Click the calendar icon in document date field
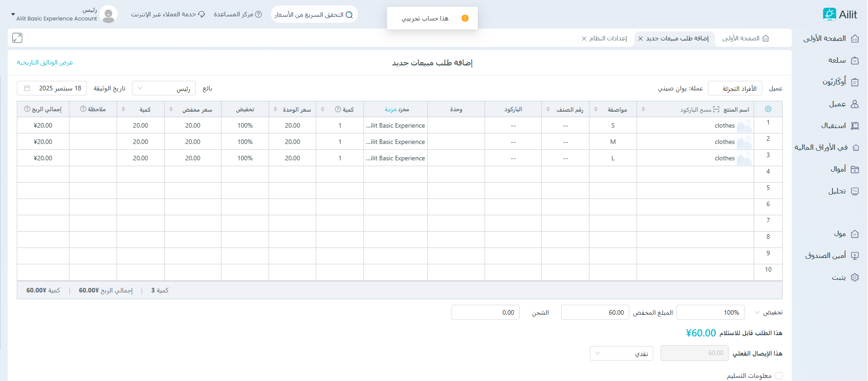The image size is (868, 381). 27,88
